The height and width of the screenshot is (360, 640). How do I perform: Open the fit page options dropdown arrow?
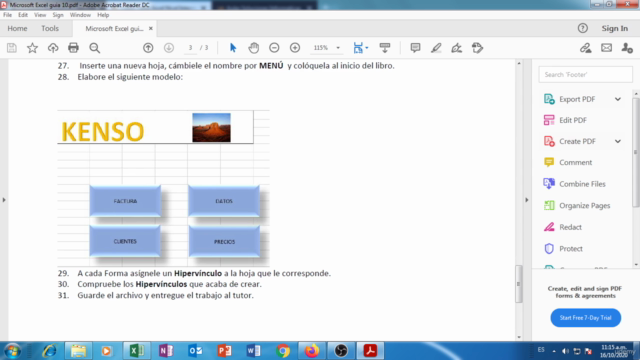click(x=367, y=48)
